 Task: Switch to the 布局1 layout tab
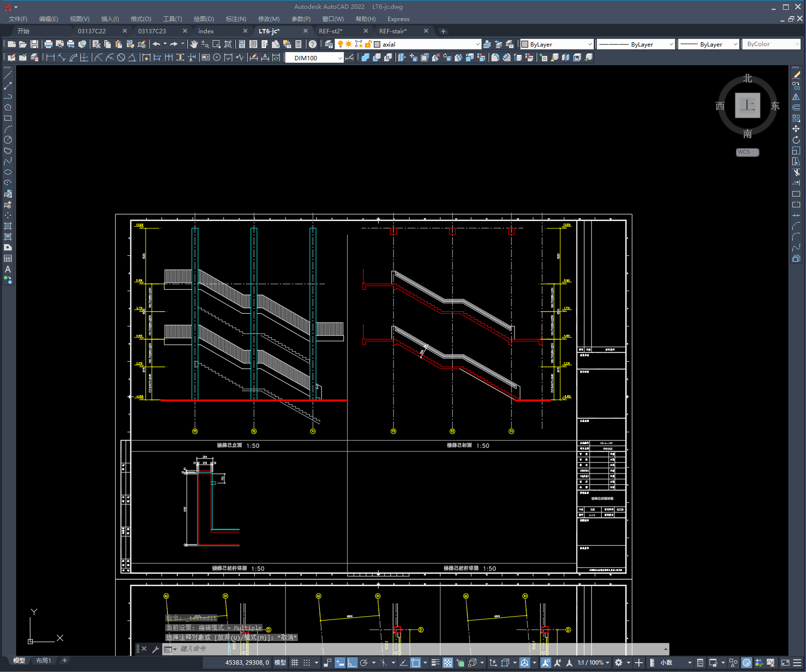[x=44, y=661]
